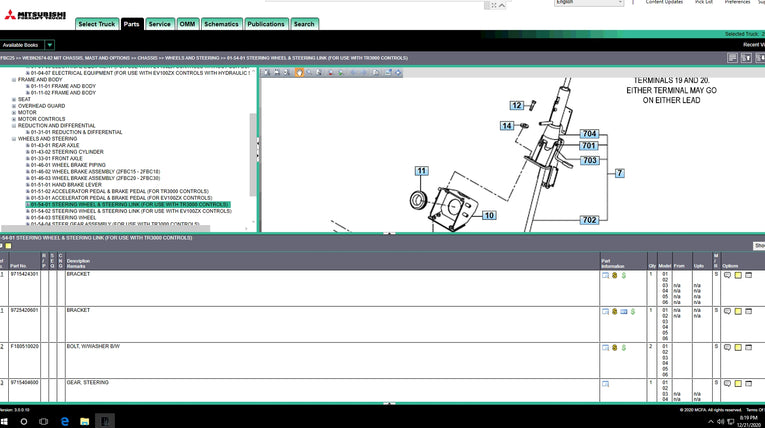Select 01-43-01 Rear Axle in tree

(x=50, y=145)
